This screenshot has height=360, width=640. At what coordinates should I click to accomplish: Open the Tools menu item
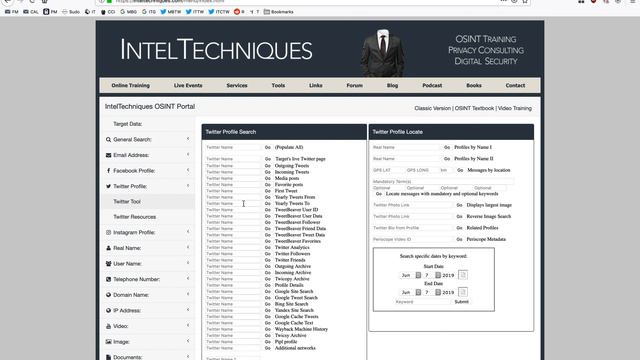point(278,85)
